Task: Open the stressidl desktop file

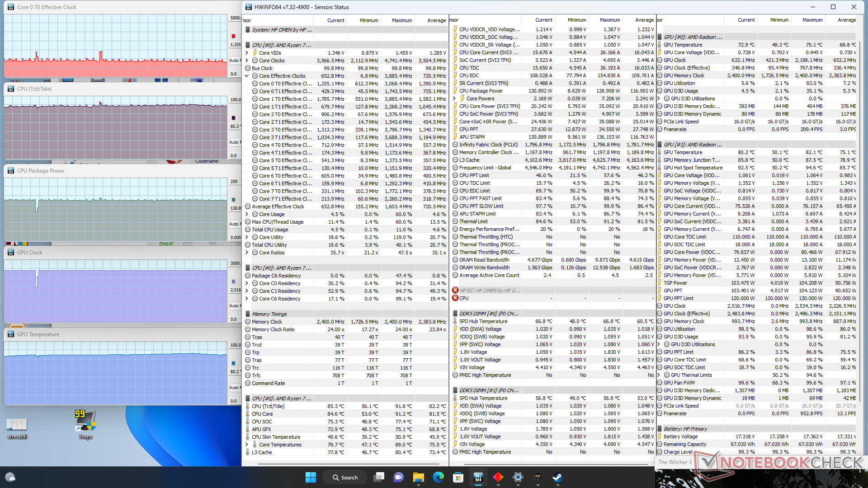Action: pyautogui.click(x=17, y=427)
